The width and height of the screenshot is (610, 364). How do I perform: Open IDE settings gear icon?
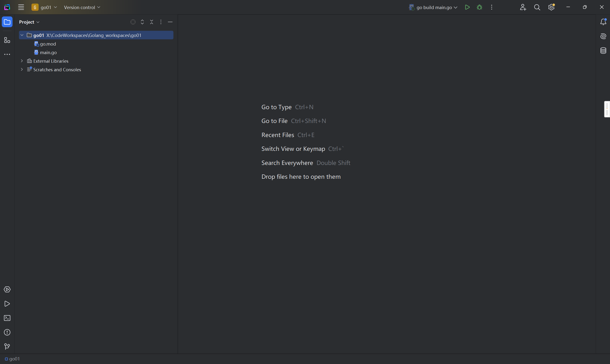[x=551, y=7]
